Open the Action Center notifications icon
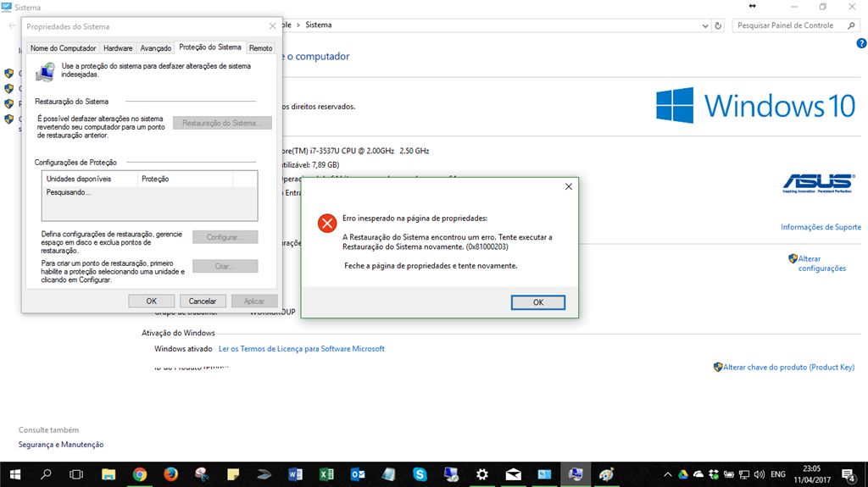This screenshot has width=868, height=487. pyautogui.click(x=849, y=474)
